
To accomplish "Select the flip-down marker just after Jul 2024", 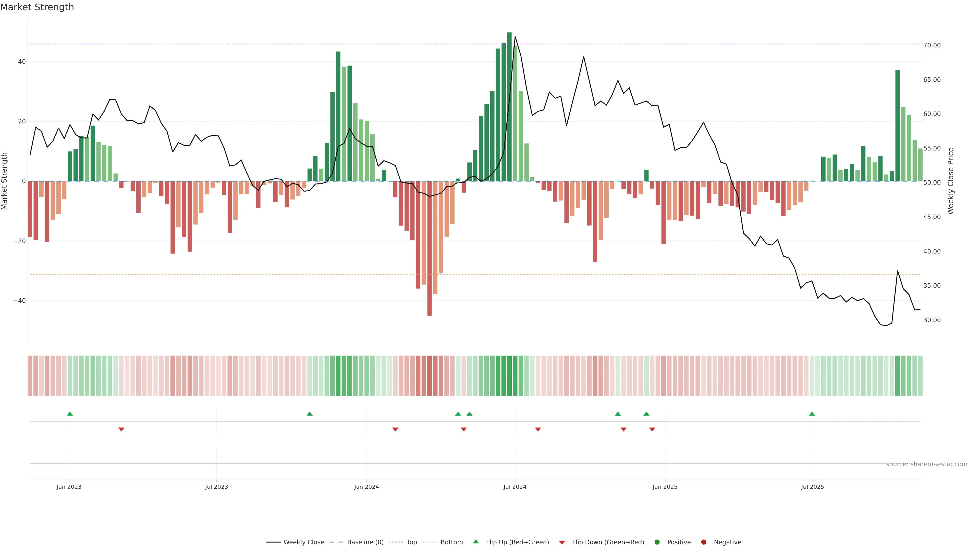I will tap(538, 429).
